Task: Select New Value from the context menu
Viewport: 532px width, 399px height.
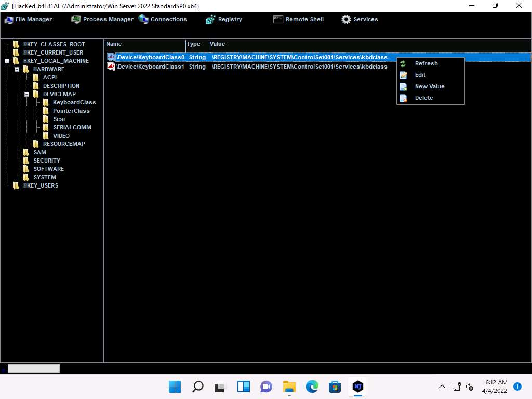Action: click(429, 86)
